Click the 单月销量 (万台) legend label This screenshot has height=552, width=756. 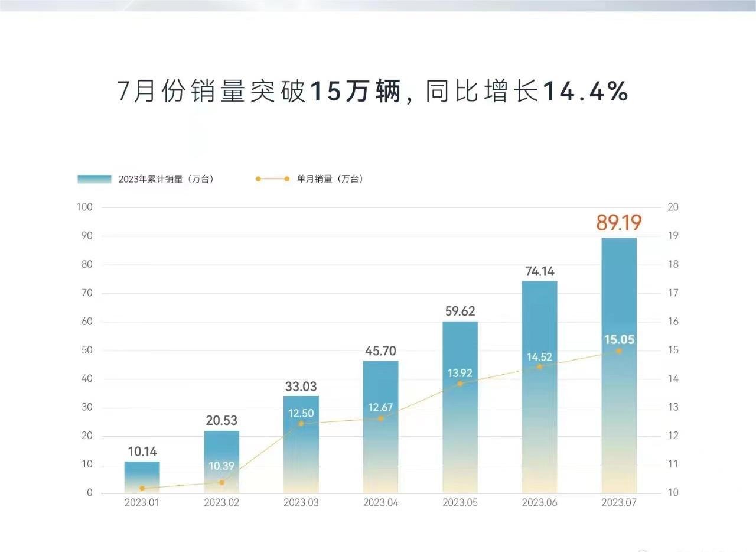click(x=330, y=179)
